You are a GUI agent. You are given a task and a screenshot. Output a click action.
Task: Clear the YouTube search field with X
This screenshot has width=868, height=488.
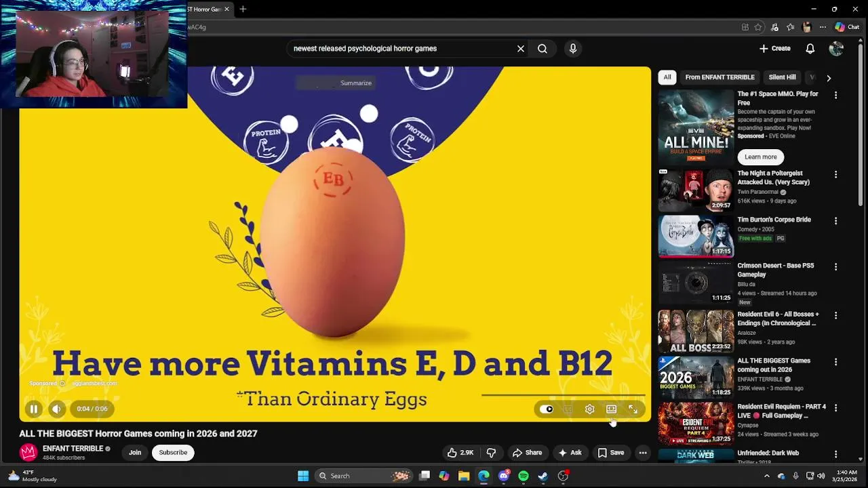coord(521,49)
